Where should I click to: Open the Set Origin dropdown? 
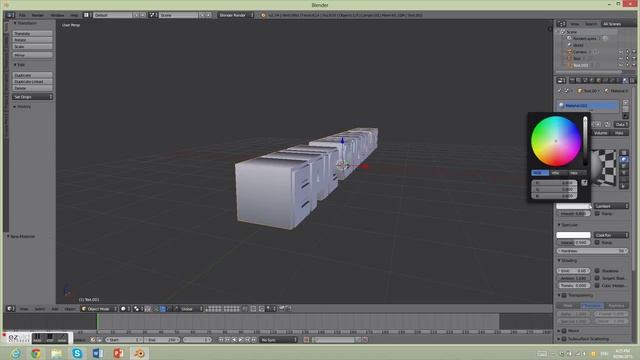click(x=33, y=97)
